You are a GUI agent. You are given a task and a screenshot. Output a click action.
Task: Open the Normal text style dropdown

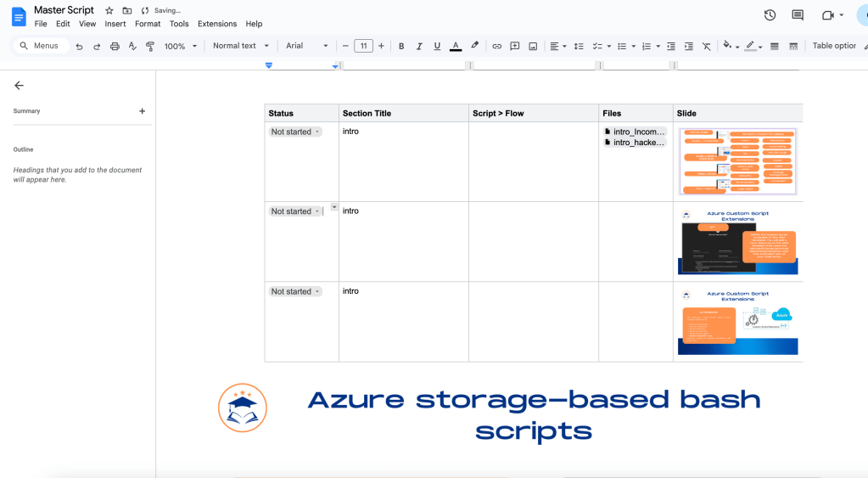coord(241,46)
